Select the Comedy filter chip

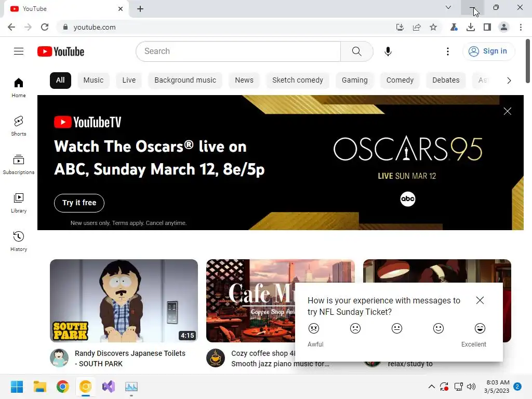(x=400, y=81)
